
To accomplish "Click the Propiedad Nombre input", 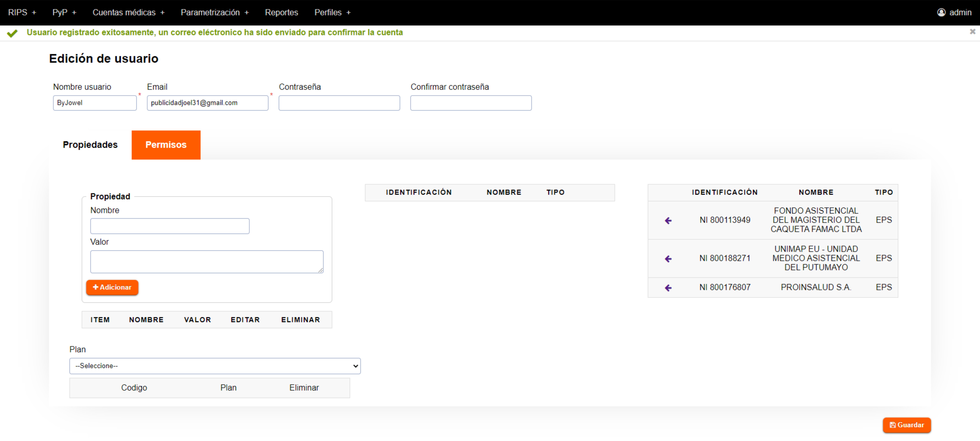I will coord(170,226).
